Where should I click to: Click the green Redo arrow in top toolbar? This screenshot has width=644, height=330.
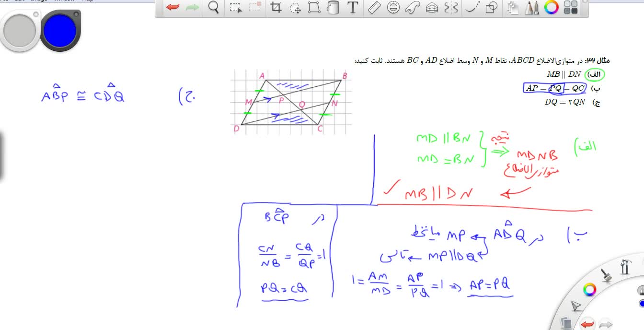[x=192, y=7]
